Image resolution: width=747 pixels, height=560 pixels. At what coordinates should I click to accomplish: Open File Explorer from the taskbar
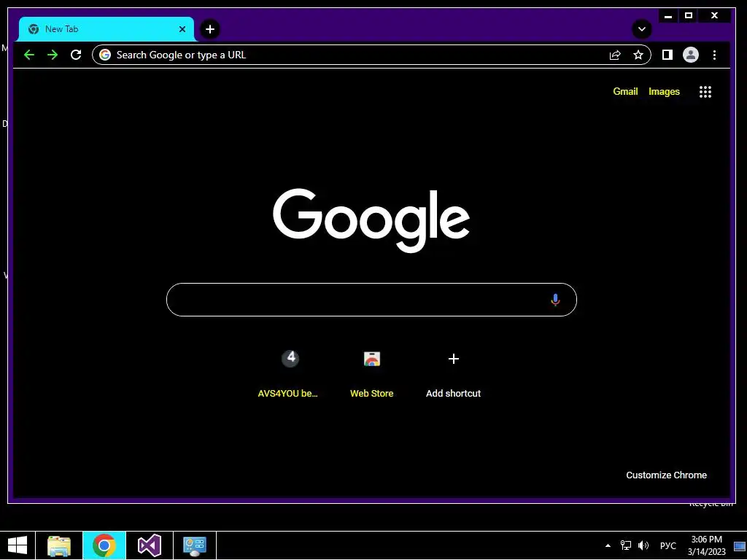[59, 545]
